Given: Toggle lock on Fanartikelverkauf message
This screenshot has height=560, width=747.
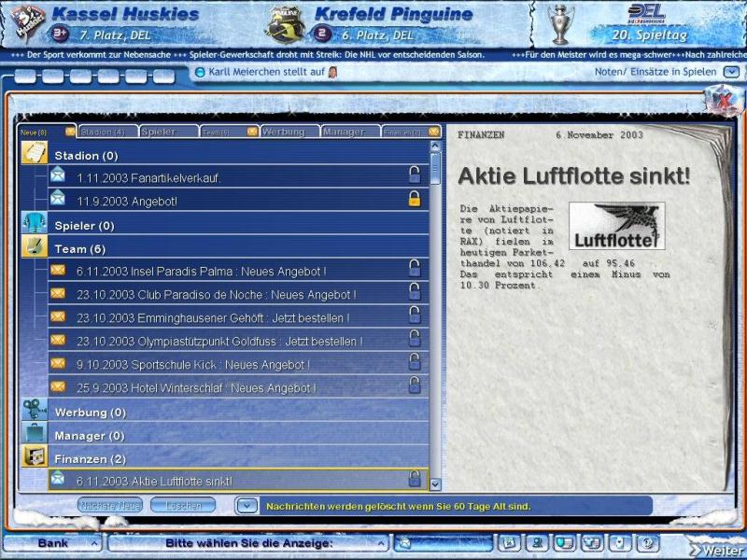Looking at the screenshot, I should pyautogui.click(x=414, y=175).
